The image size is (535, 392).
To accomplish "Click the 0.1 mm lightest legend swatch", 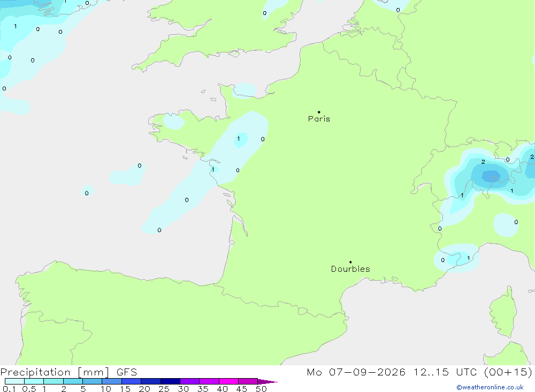I will click(x=14, y=381).
